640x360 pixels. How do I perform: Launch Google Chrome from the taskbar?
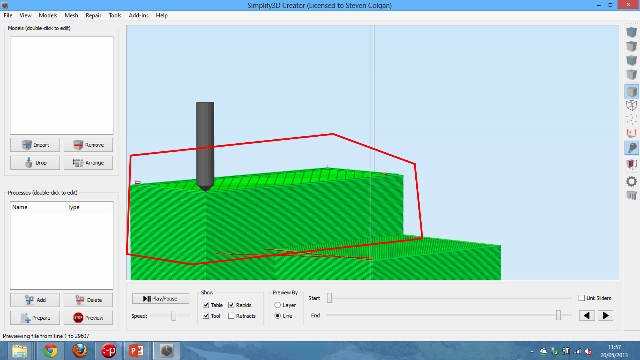pyautogui.click(x=51, y=351)
